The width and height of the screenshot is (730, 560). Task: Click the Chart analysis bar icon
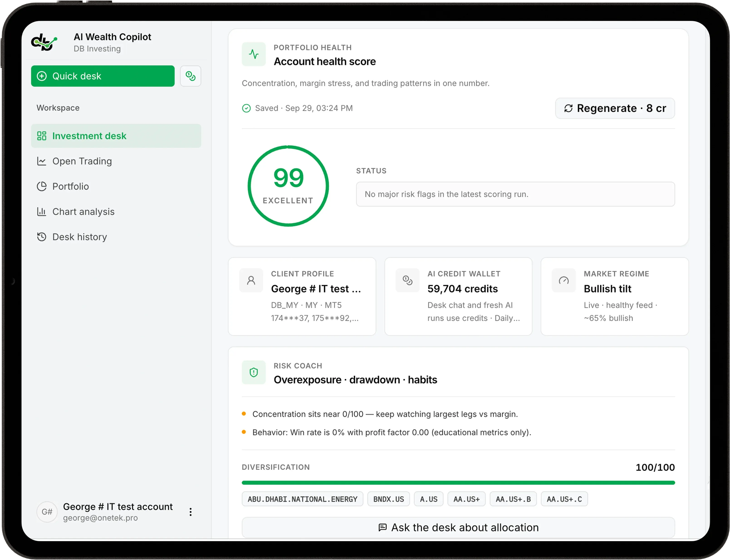42,212
